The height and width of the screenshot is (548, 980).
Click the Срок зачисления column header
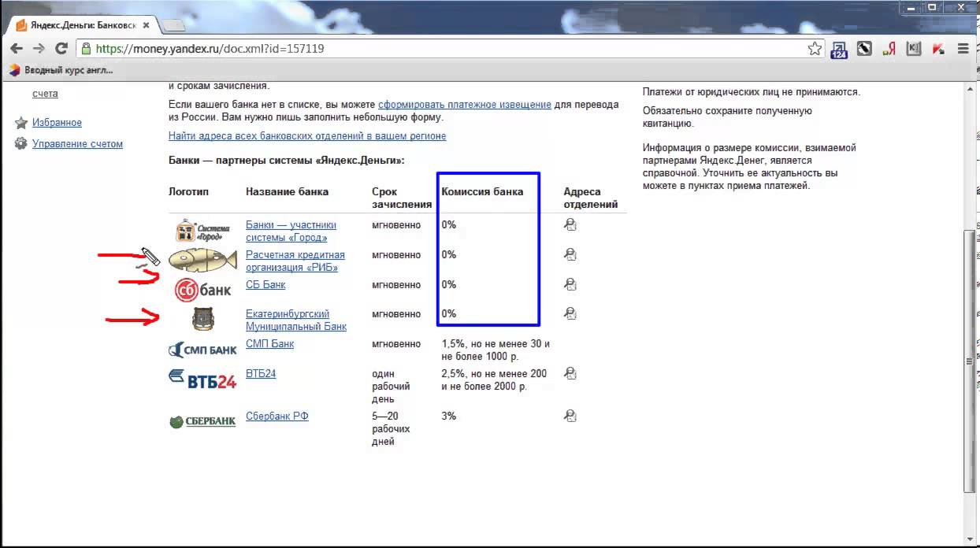[x=402, y=198]
